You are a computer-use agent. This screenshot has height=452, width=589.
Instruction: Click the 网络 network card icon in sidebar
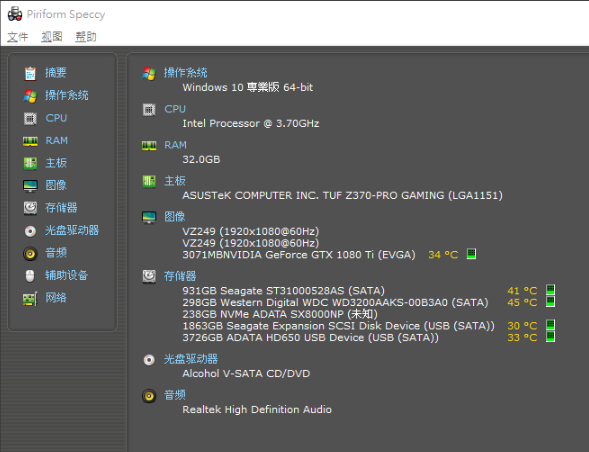pyautogui.click(x=30, y=298)
